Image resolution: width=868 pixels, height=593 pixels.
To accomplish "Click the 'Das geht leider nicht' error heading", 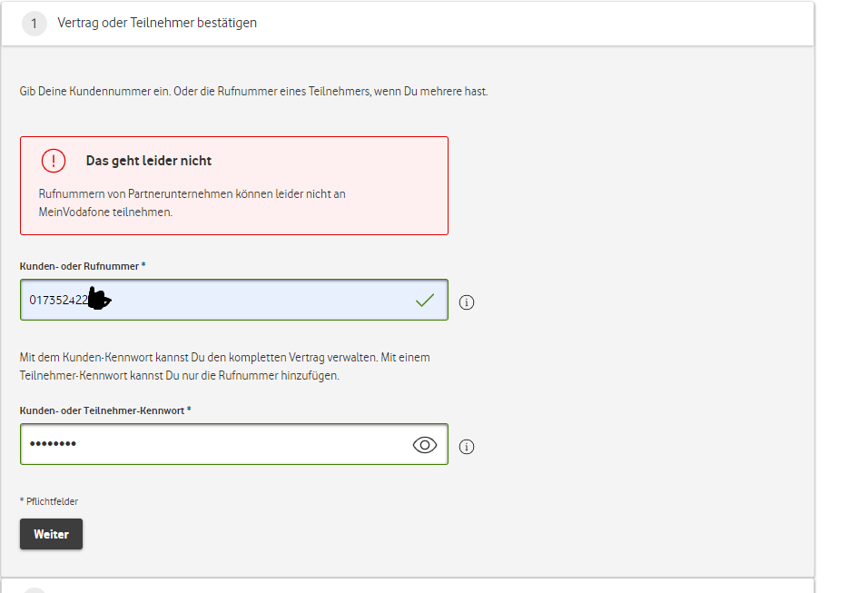I will (x=149, y=161).
